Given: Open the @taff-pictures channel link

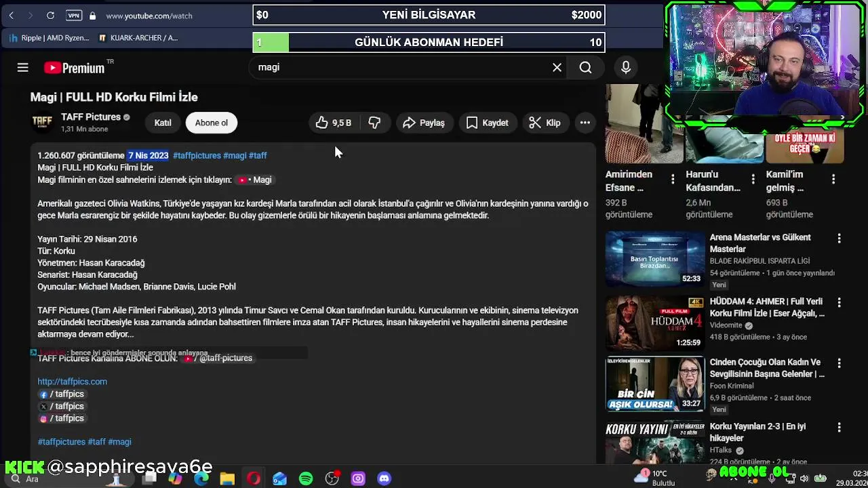Looking at the screenshot, I should coord(218,358).
